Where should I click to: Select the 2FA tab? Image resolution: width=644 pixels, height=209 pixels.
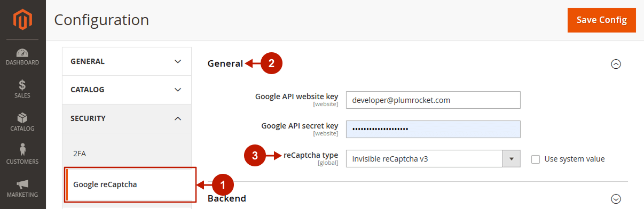pos(127,154)
